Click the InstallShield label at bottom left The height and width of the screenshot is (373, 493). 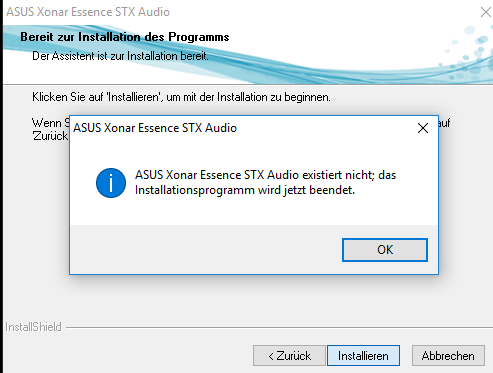33,327
